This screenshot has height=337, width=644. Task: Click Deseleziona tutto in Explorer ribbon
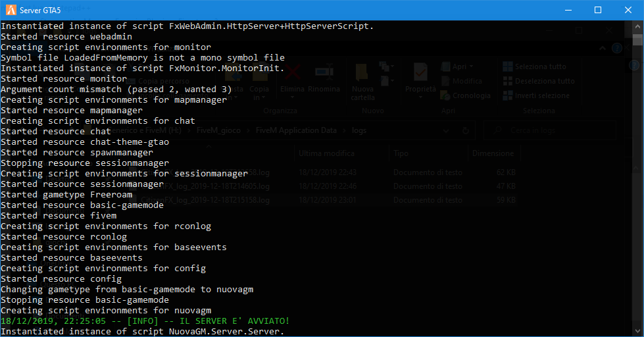tap(539, 81)
